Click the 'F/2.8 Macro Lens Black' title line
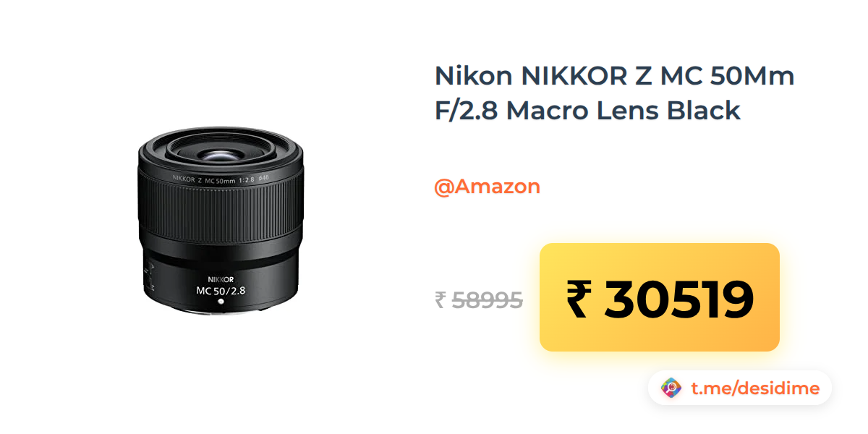This screenshot has width=868, height=434. (587, 110)
